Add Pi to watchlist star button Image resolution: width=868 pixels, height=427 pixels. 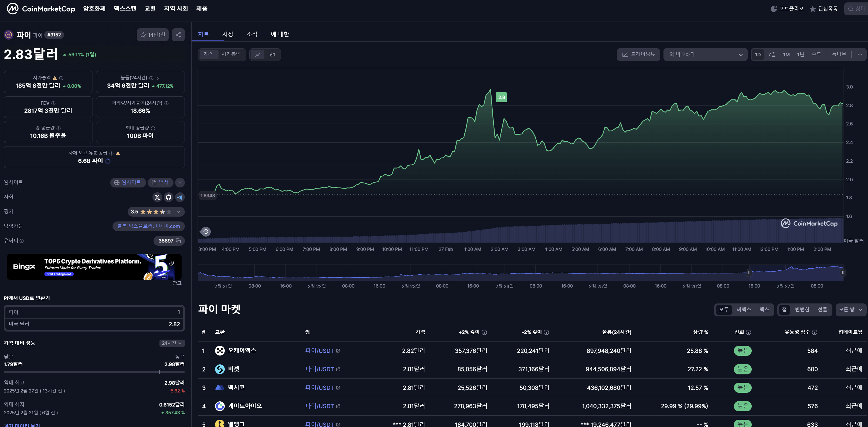point(153,35)
